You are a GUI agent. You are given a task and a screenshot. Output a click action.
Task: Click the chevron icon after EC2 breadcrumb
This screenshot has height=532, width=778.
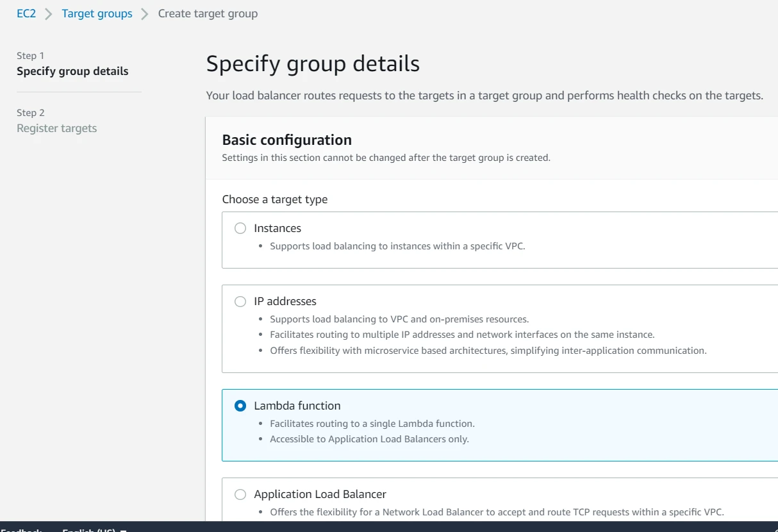click(49, 14)
